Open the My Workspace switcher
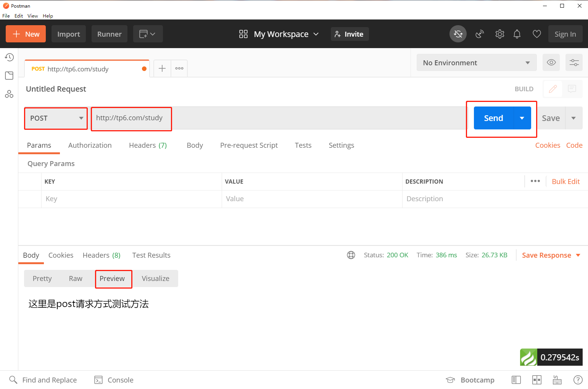 (x=279, y=34)
